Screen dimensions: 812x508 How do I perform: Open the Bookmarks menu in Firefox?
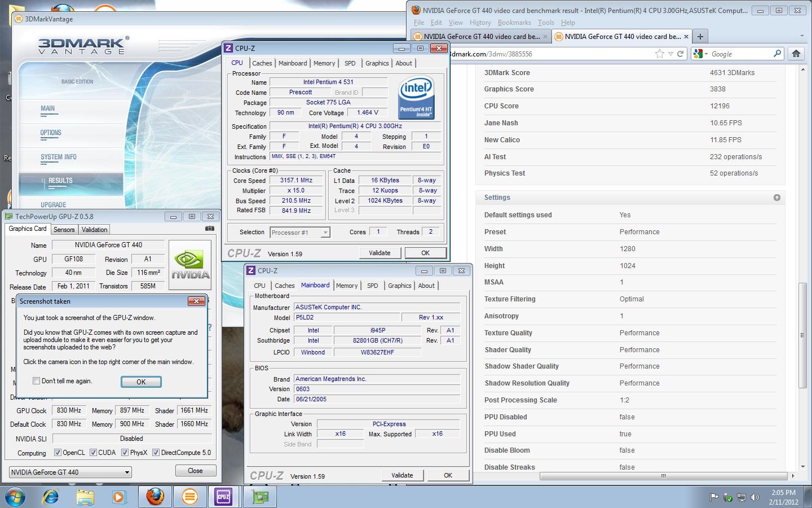click(x=514, y=23)
